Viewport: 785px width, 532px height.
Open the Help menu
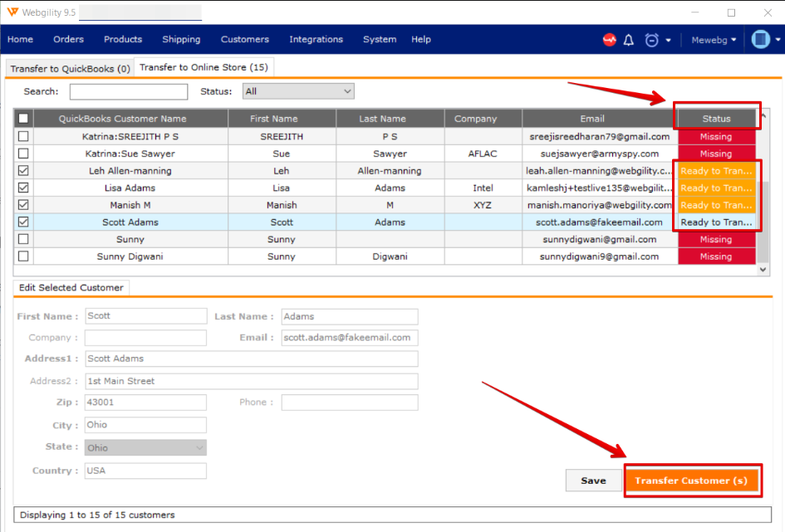click(421, 40)
